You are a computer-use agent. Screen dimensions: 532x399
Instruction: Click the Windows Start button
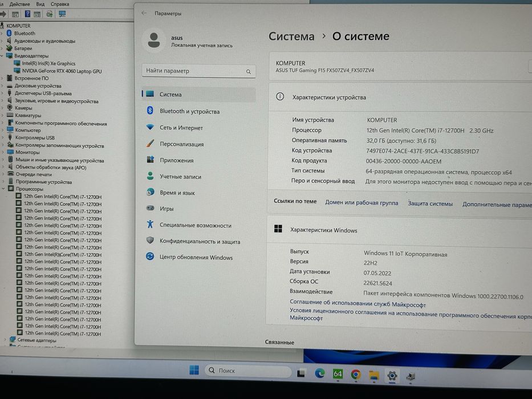(194, 370)
